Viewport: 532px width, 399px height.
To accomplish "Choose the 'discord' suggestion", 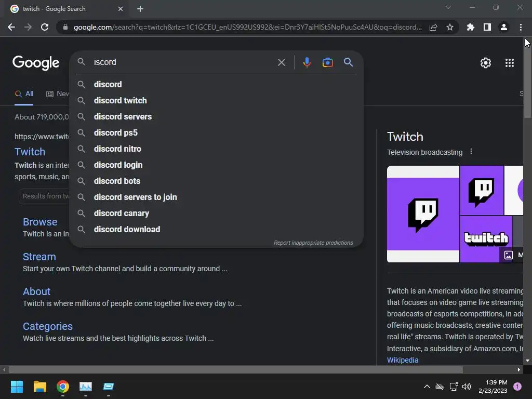I will coord(217,85).
